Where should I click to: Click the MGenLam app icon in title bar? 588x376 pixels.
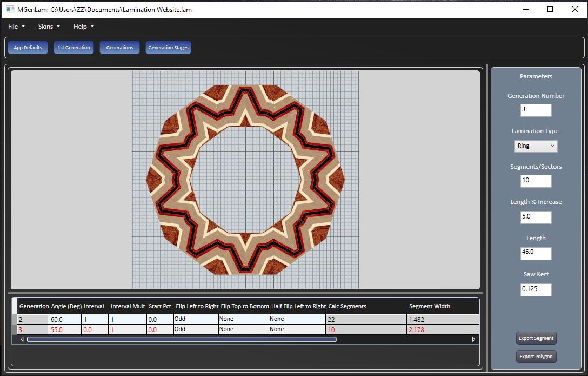pos(10,9)
